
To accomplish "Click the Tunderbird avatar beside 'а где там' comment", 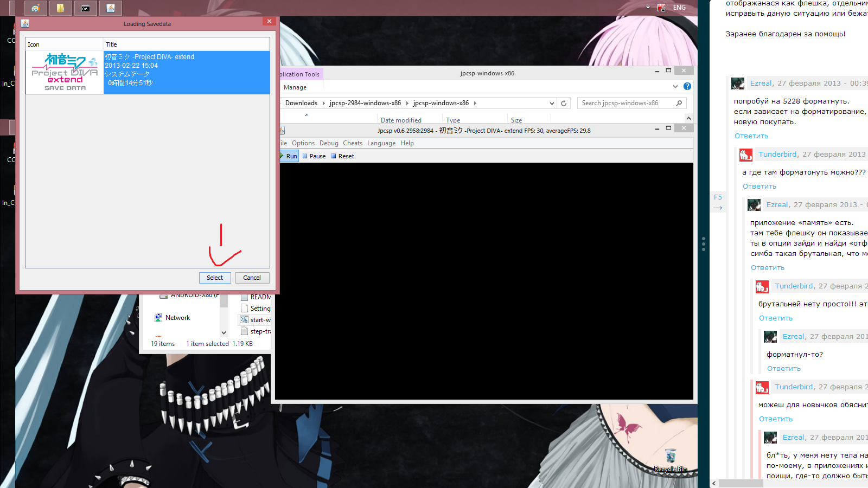I will pyautogui.click(x=746, y=155).
